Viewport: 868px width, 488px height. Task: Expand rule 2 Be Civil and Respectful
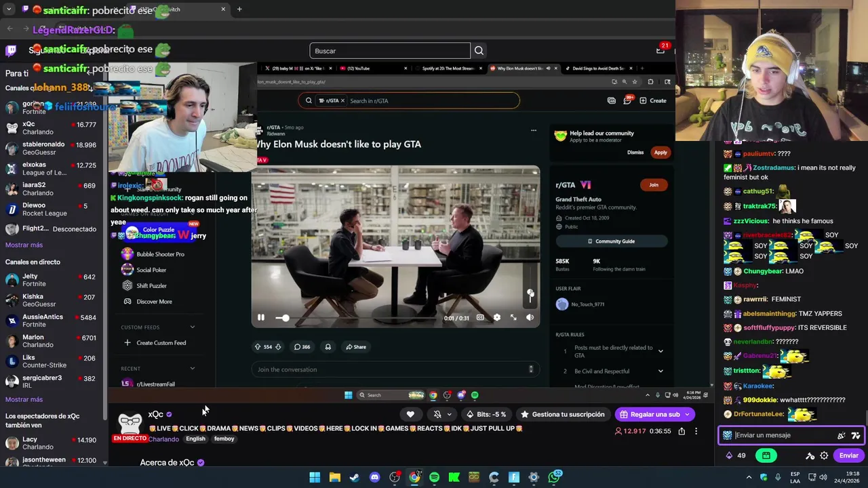pos(660,371)
